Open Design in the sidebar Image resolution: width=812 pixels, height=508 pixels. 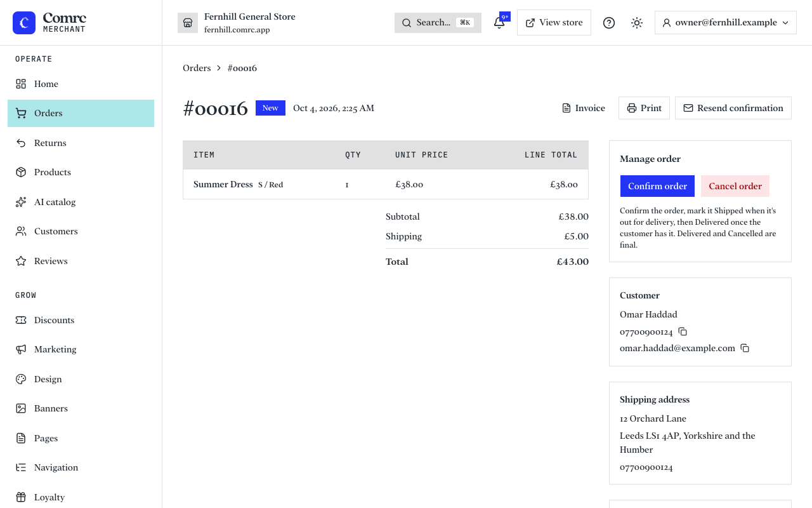click(81, 379)
